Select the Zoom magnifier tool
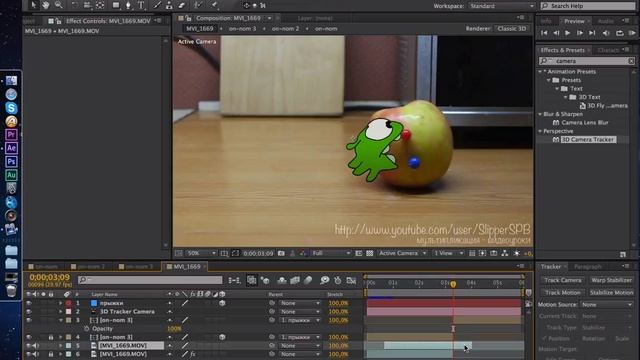This screenshot has width=640, height=360. 58,5
